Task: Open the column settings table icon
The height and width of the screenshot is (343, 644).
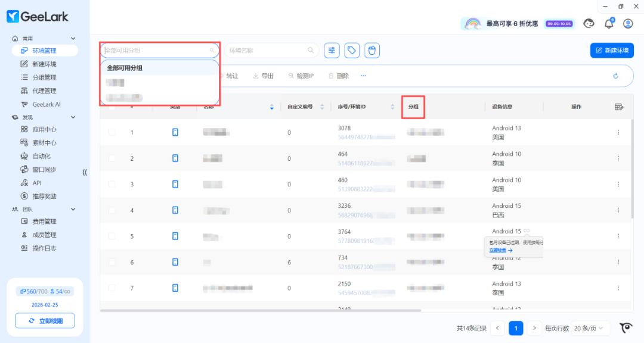Action: [x=618, y=107]
